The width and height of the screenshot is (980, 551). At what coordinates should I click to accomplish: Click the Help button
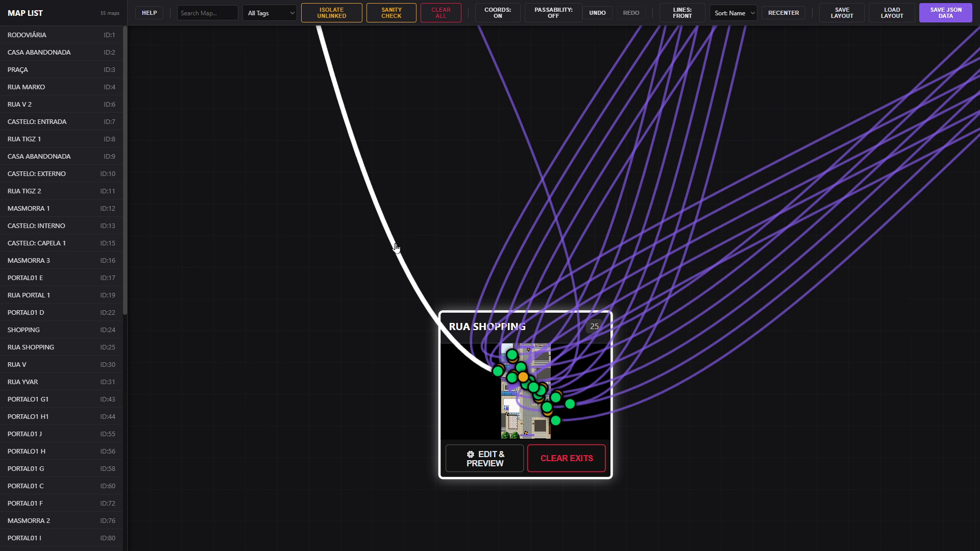149,13
